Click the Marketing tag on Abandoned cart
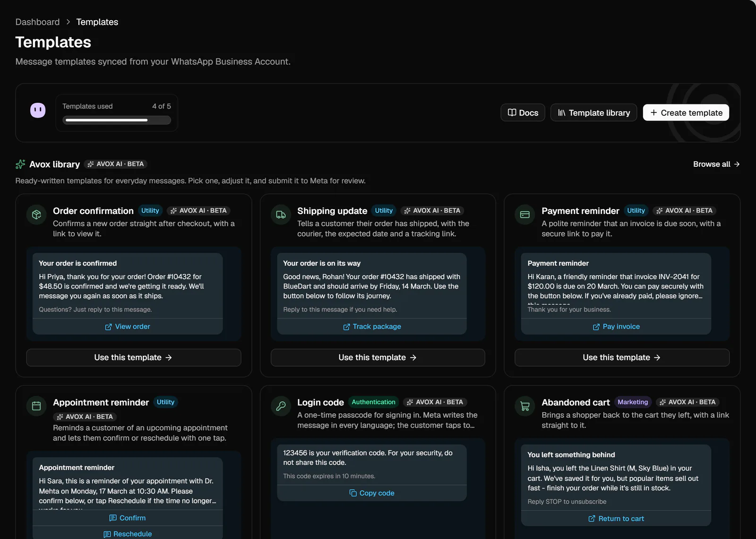The height and width of the screenshot is (539, 756). coord(633,402)
